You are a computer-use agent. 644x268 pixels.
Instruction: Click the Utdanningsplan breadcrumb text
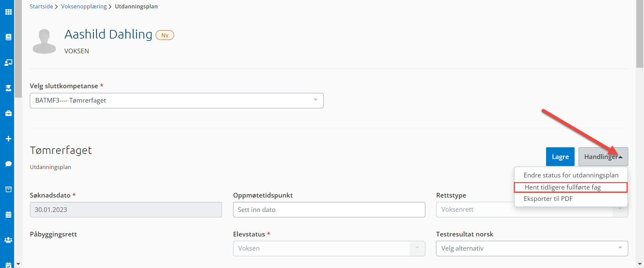[x=136, y=6]
